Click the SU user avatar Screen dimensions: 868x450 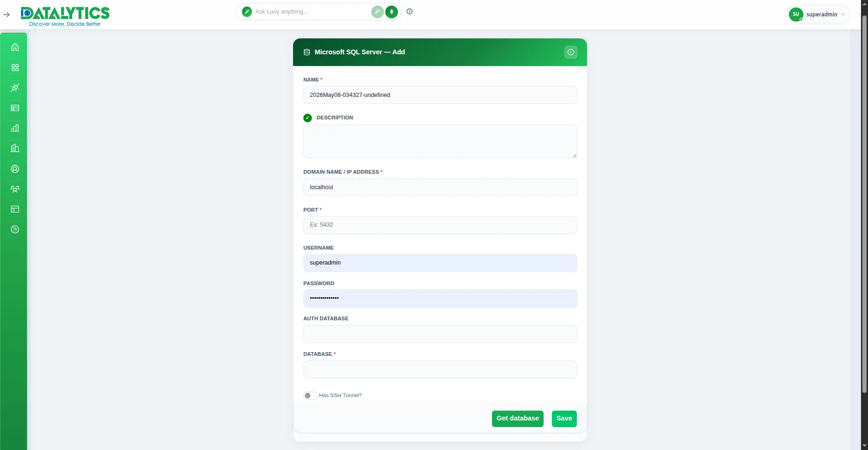coord(796,15)
